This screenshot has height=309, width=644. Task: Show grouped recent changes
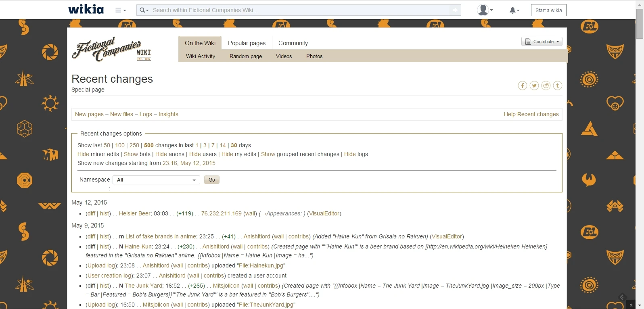268,154
